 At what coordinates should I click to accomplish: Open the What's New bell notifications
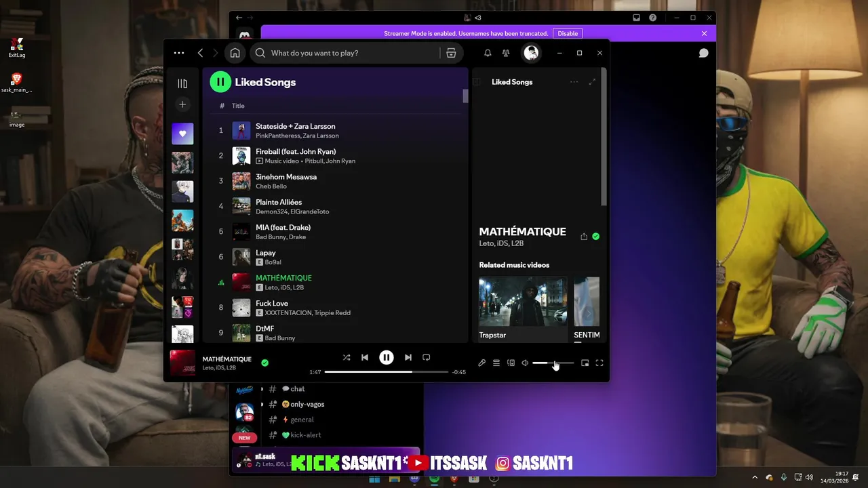click(488, 53)
